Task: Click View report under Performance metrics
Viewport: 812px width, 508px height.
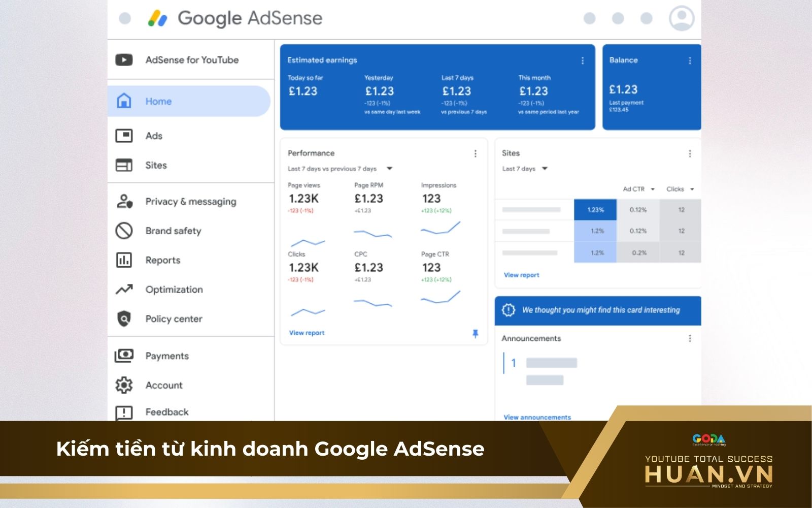Action: [307, 333]
